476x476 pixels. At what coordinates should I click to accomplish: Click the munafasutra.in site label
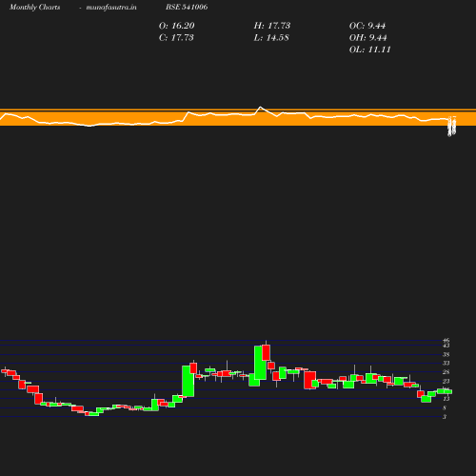[111, 7]
